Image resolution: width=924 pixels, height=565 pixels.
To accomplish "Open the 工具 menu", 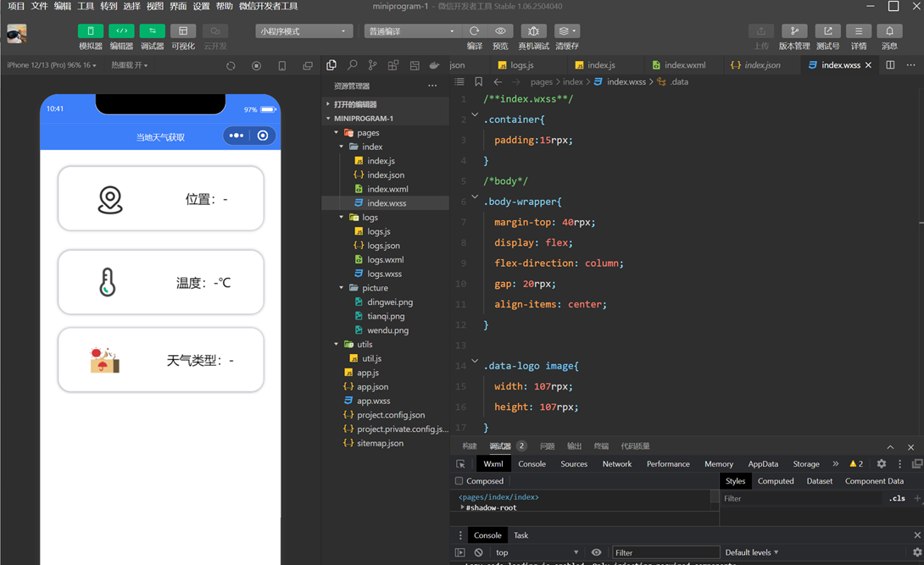I will tap(86, 6).
